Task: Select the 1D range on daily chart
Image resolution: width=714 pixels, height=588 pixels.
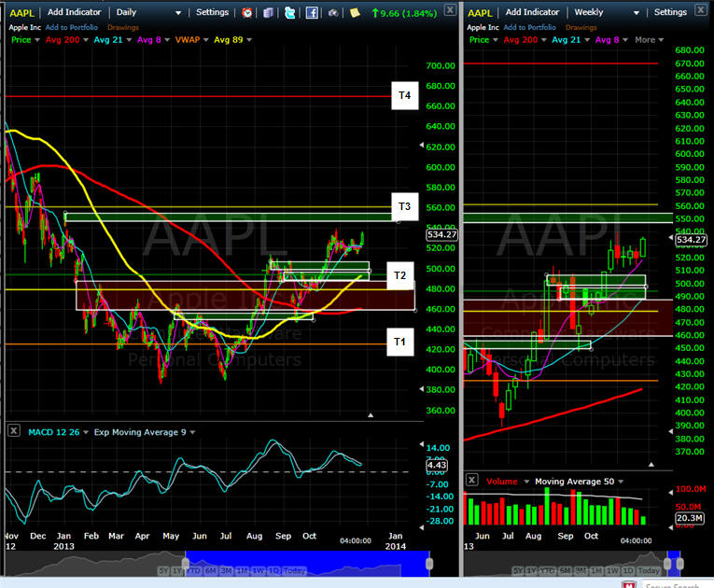Action: pos(273,570)
